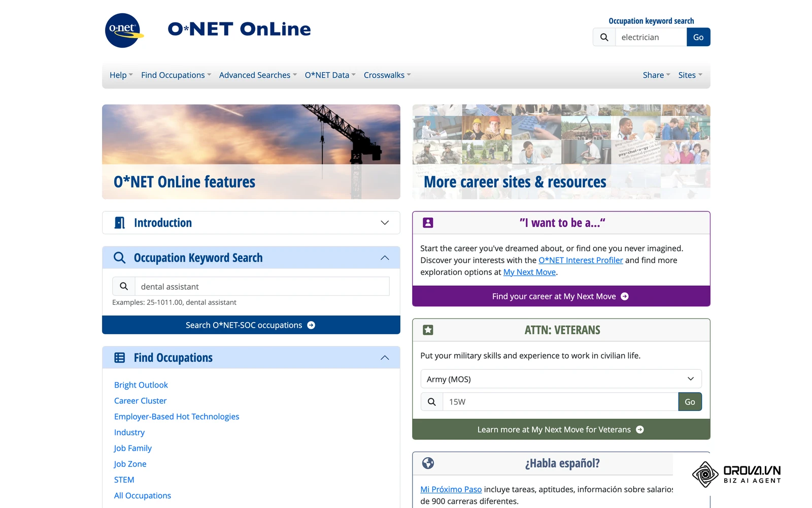The image size is (812, 508).
Task: Click the More career sites & resources banner
Action: [561, 152]
